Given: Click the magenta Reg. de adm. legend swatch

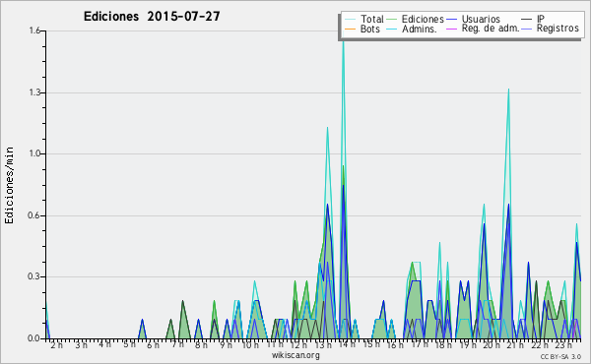Looking at the screenshot, I should click(451, 29).
